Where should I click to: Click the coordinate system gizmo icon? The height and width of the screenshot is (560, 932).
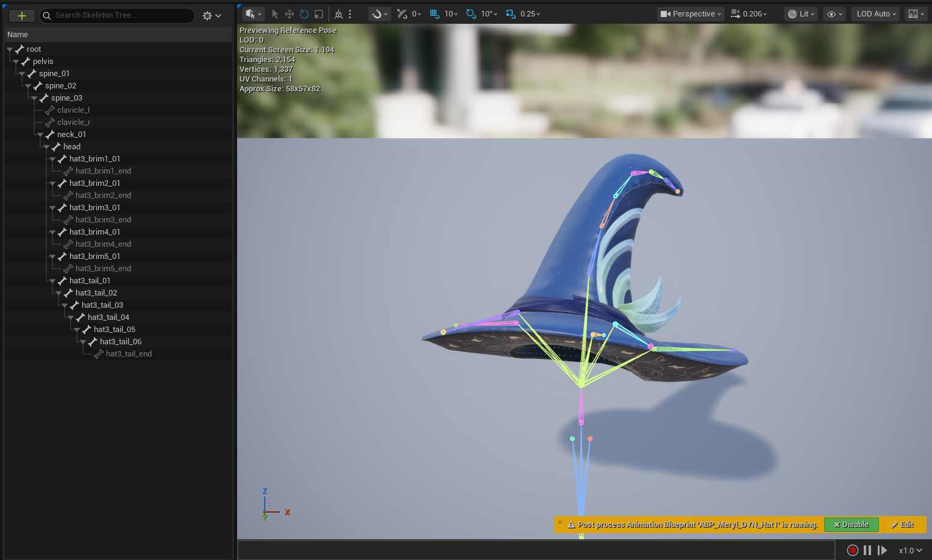point(338,14)
